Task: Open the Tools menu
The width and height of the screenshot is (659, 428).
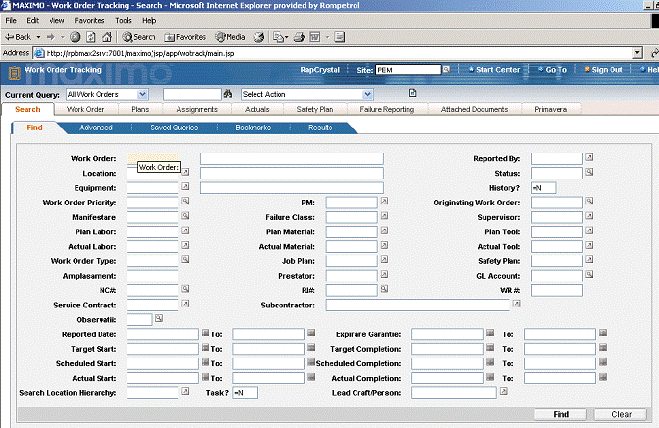Action: [x=123, y=20]
